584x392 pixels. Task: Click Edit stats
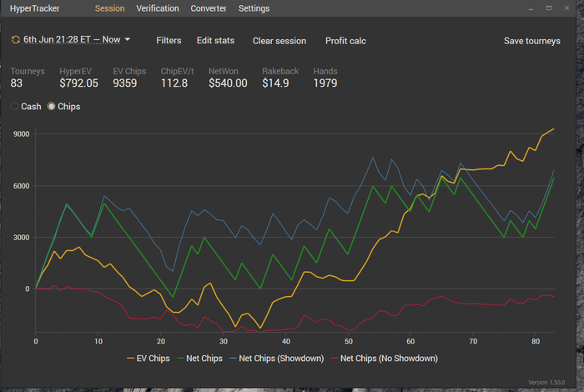(215, 40)
